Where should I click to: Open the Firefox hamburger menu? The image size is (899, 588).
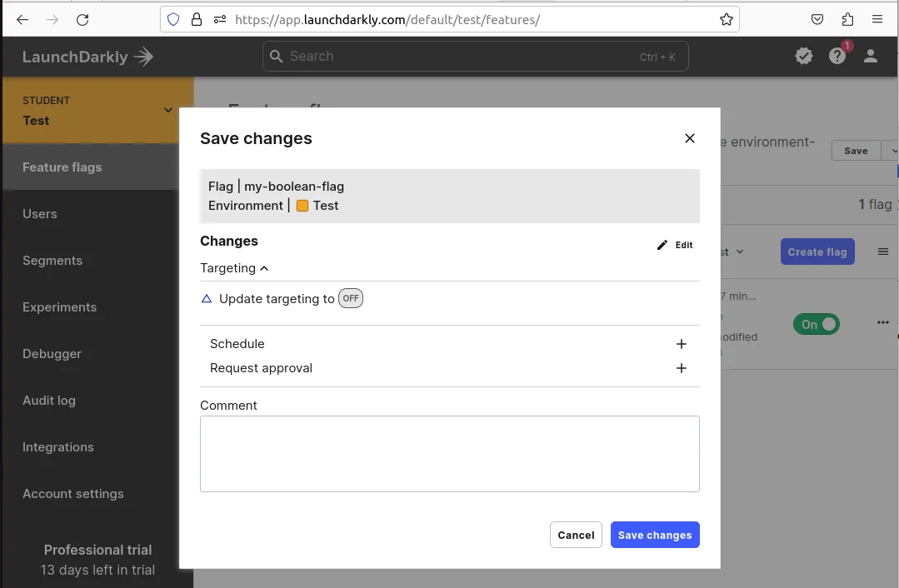877,19
